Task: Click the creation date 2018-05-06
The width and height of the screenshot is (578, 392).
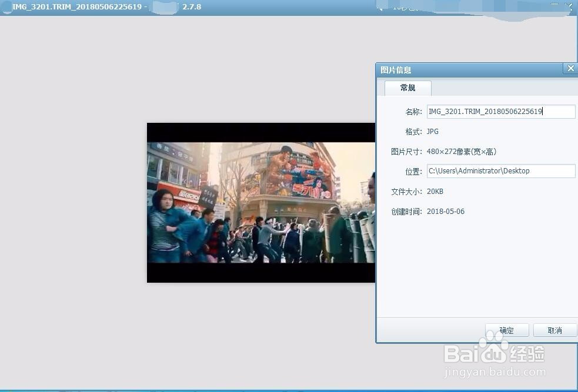Action: point(446,212)
